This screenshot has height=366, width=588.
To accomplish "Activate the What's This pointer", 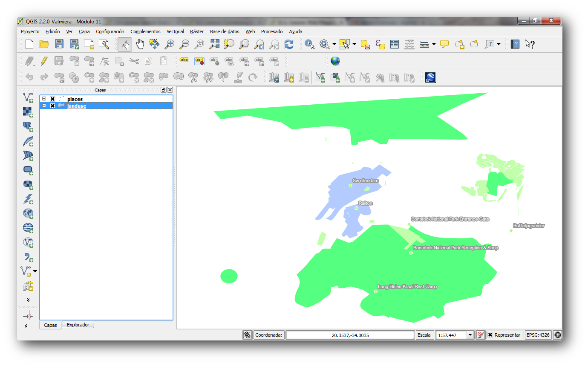I will click(530, 44).
